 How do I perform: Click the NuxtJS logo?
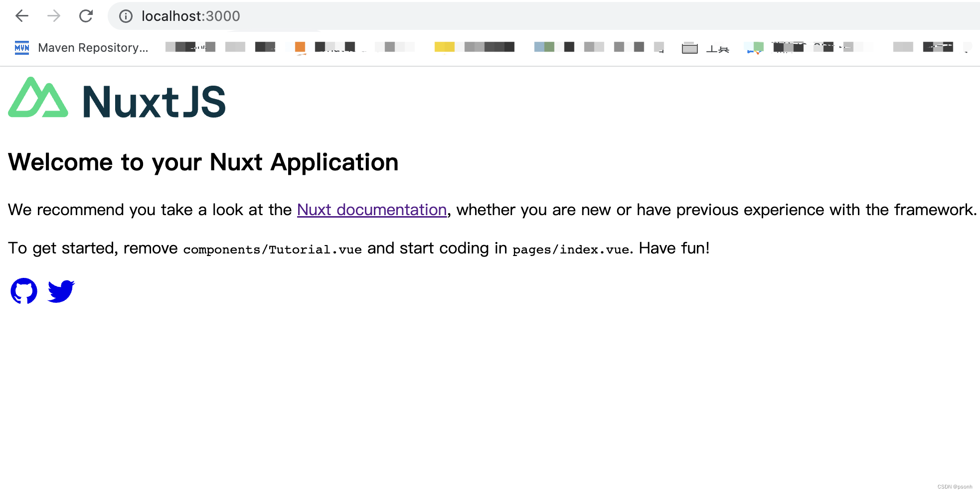point(117,98)
